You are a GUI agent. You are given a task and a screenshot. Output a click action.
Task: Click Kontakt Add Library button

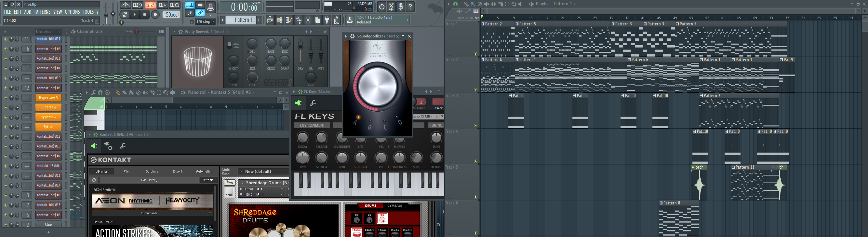(149, 180)
